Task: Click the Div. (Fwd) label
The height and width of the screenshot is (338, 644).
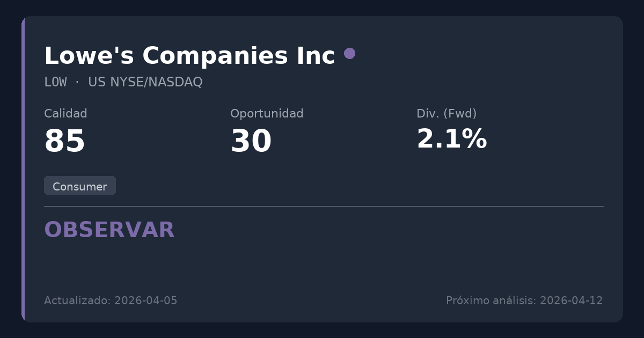Action: (447, 114)
